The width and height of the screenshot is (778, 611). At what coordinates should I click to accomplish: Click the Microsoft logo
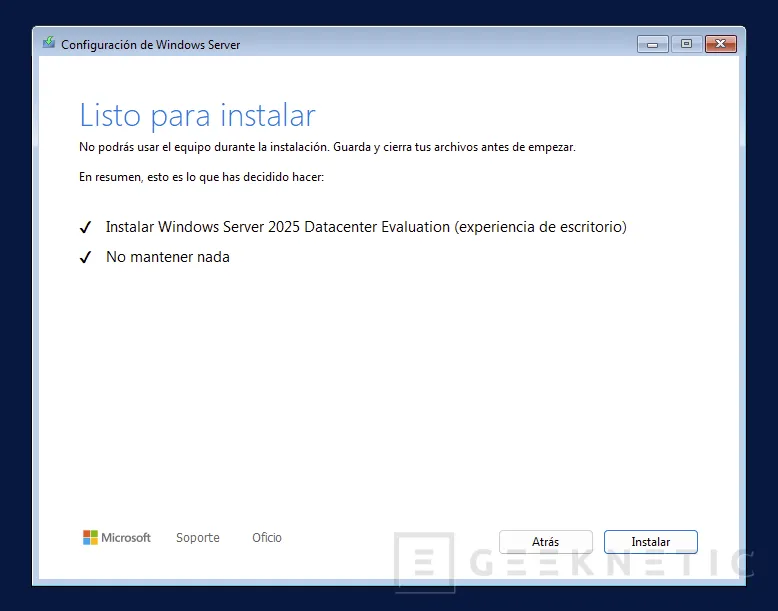[x=117, y=538]
